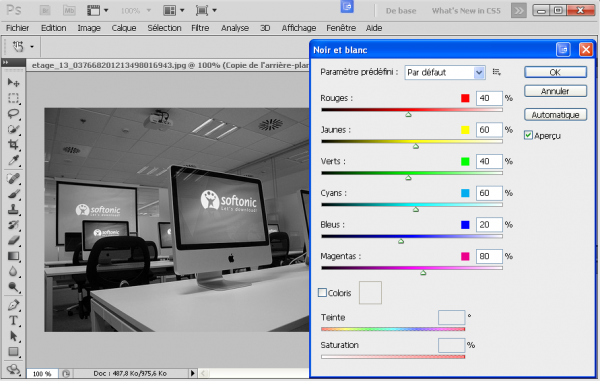Open the Calque menu
600x381 pixels.
pyautogui.click(x=124, y=28)
